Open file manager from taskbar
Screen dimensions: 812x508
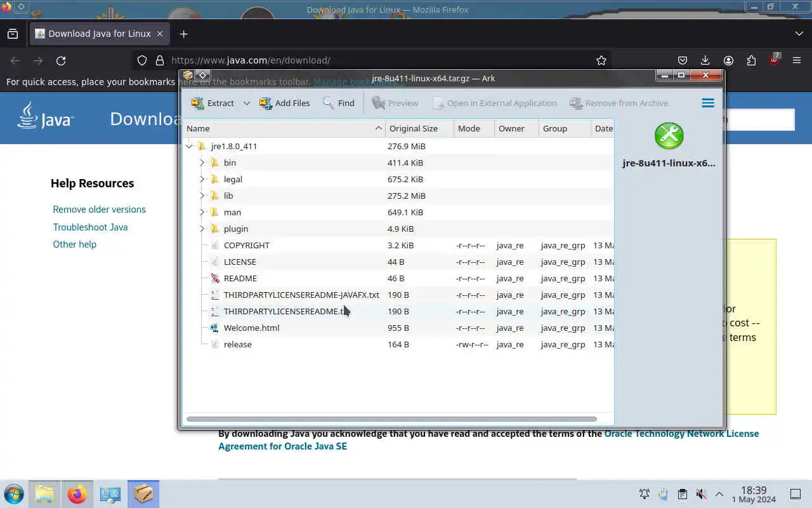[44, 494]
